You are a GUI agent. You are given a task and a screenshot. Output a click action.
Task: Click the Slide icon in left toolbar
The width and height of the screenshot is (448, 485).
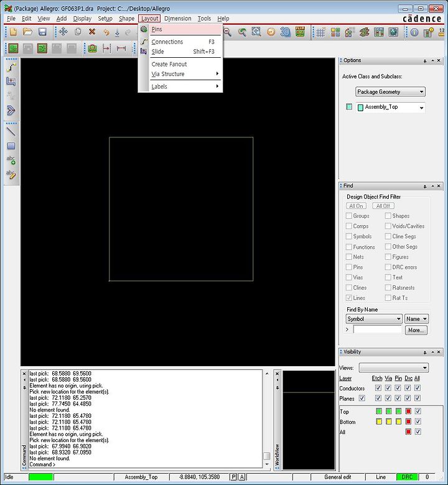click(x=11, y=81)
